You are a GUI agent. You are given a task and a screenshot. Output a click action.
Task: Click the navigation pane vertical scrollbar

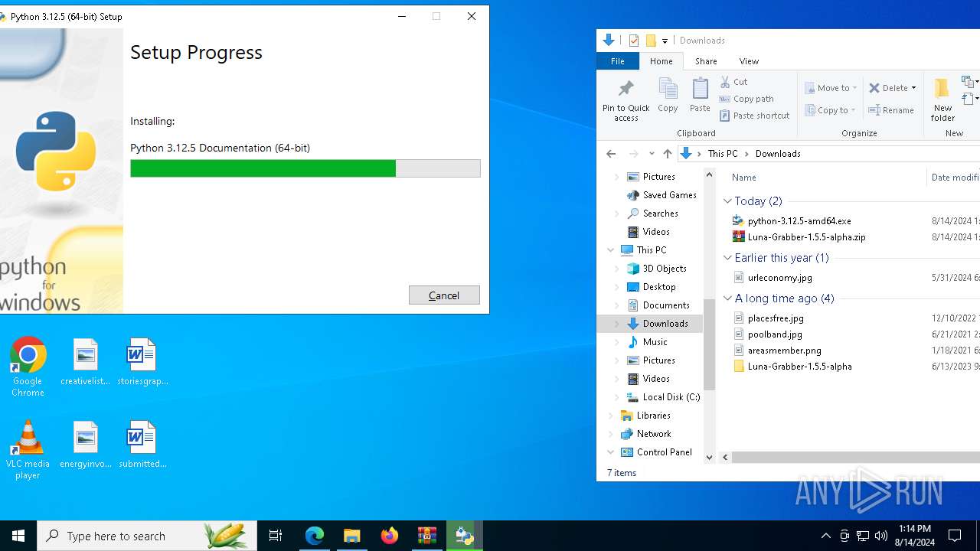coord(709,344)
